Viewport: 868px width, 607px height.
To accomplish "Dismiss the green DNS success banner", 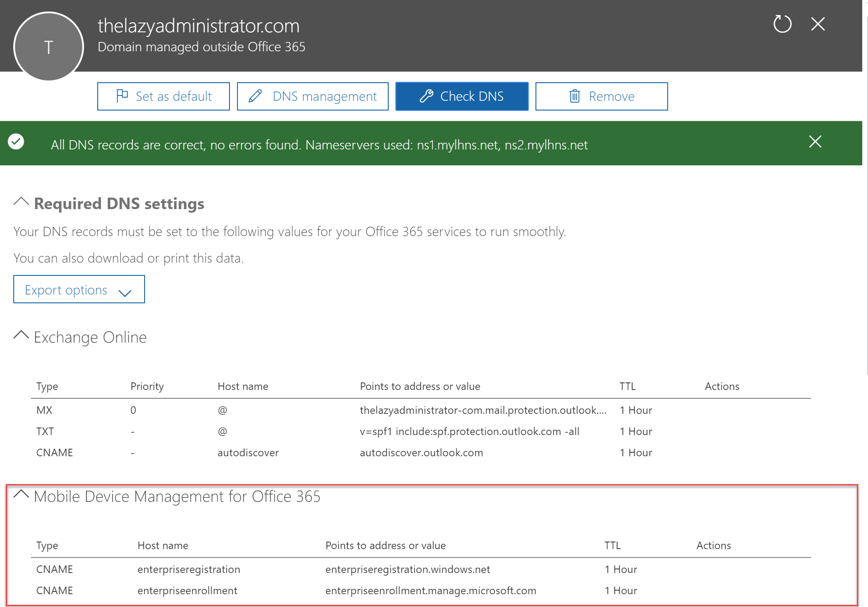I will coord(815,142).
